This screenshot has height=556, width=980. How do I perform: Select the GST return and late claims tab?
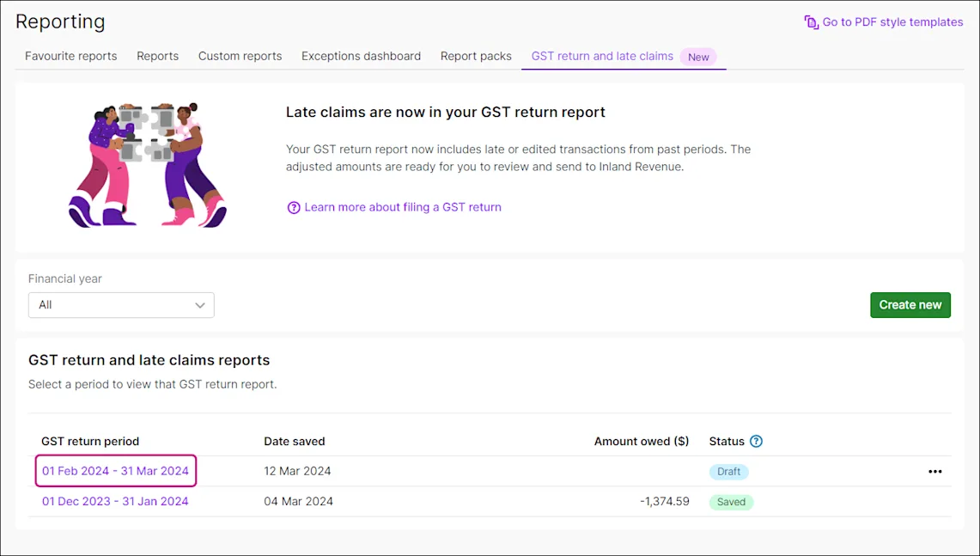point(601,56)
